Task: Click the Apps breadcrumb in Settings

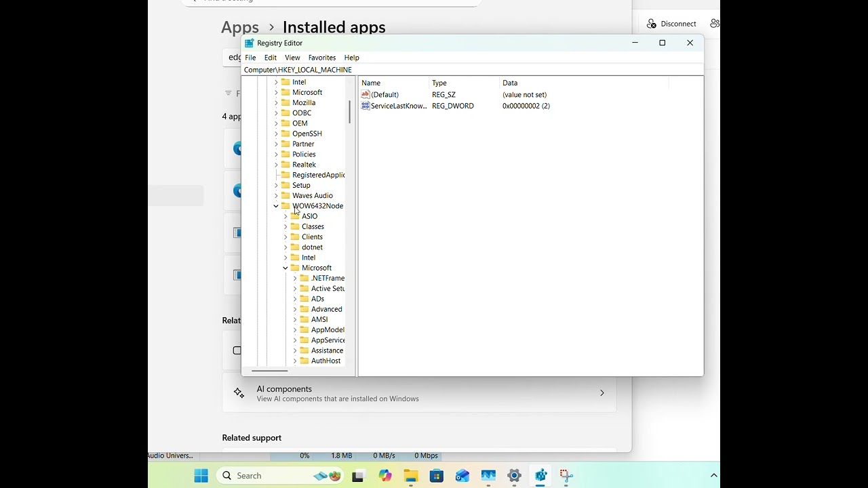Action: pos(240,27)
